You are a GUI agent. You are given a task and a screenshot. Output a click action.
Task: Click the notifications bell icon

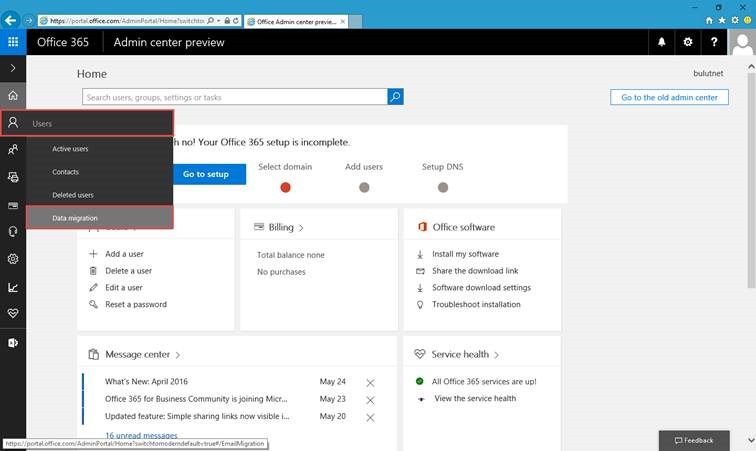662,42
